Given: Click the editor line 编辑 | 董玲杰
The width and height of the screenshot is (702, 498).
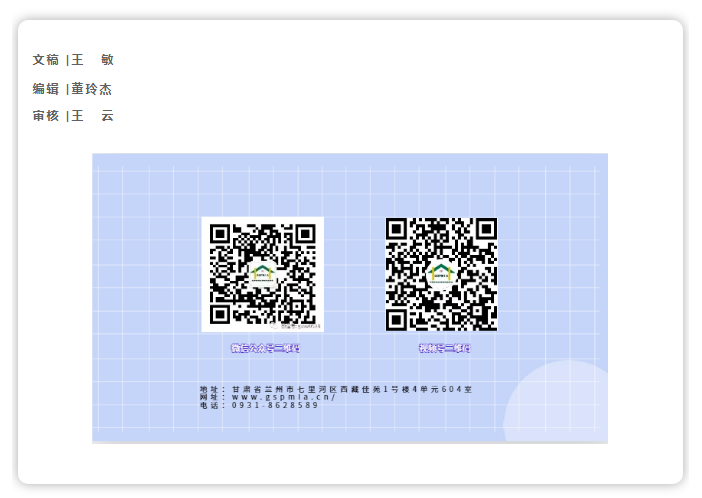Looking at the screenshot, I should pyautogui.click(x=72, y=89).
